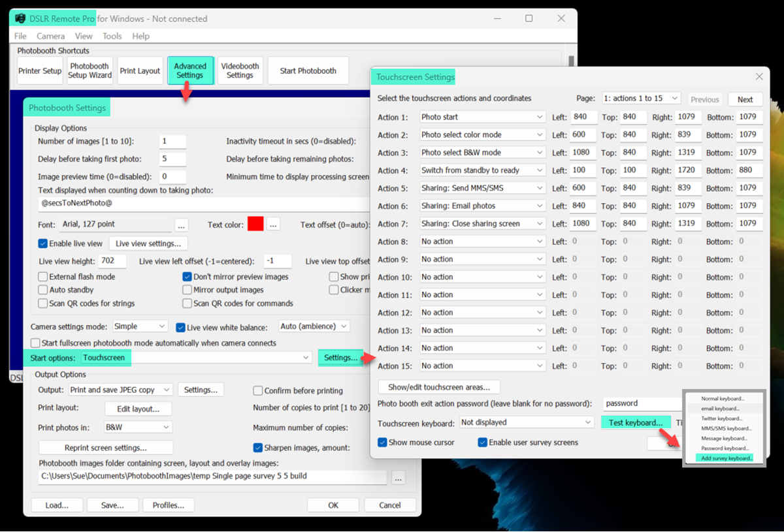Choose Add survey keyboard in popup menu
Image resolution: width=784 pixels, height=532 pixels.
(727, 458)
